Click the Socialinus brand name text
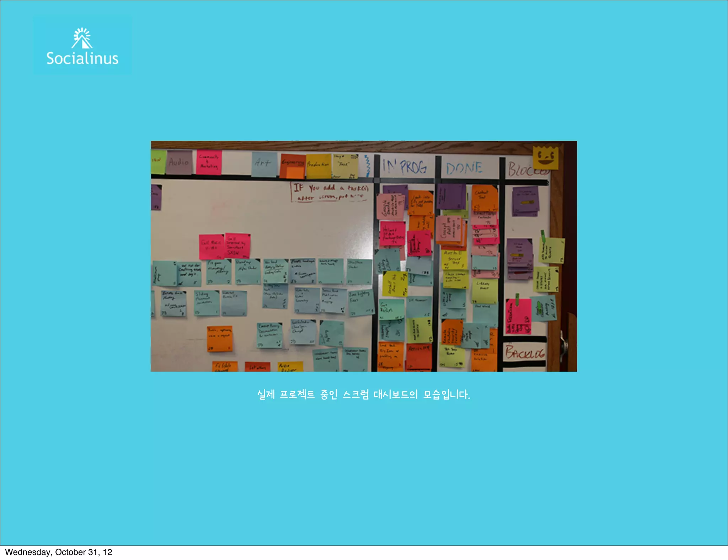728x560 pixels. [82, 59]
